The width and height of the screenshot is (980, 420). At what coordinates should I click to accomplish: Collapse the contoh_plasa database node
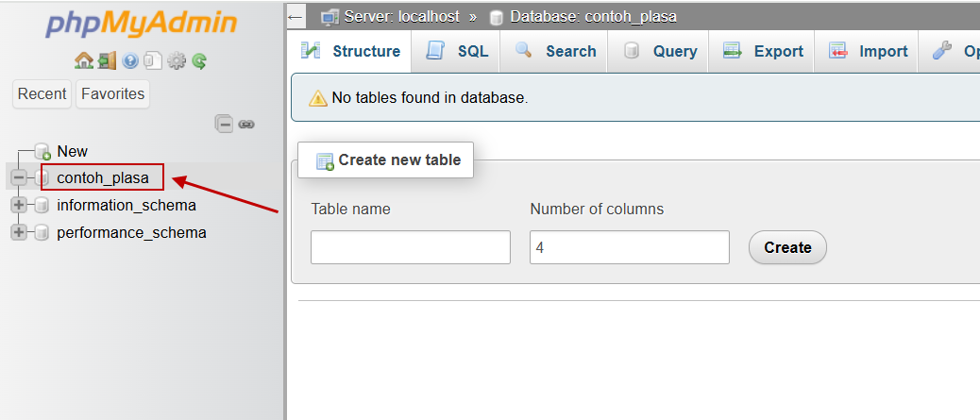pos(19,178)
